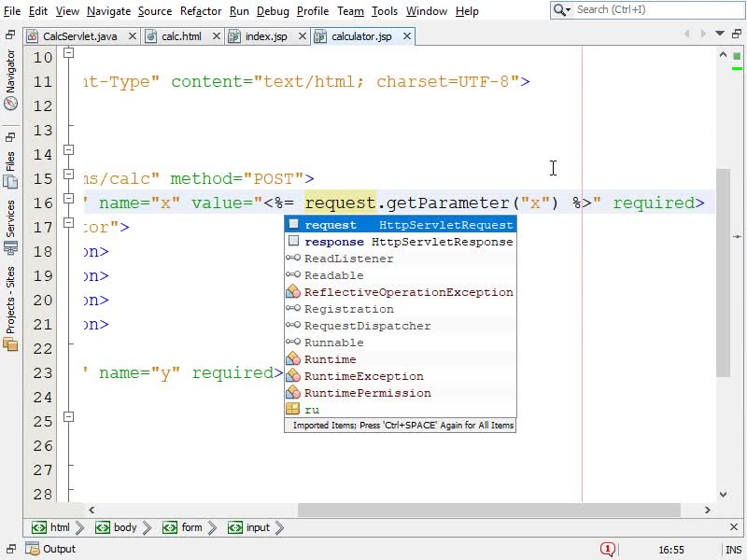Image resolution: width=747 pixels, height=560 pixels.
Task: Click the scroll left arrow of horizontal scrollbar
Action: coord(92,510)
